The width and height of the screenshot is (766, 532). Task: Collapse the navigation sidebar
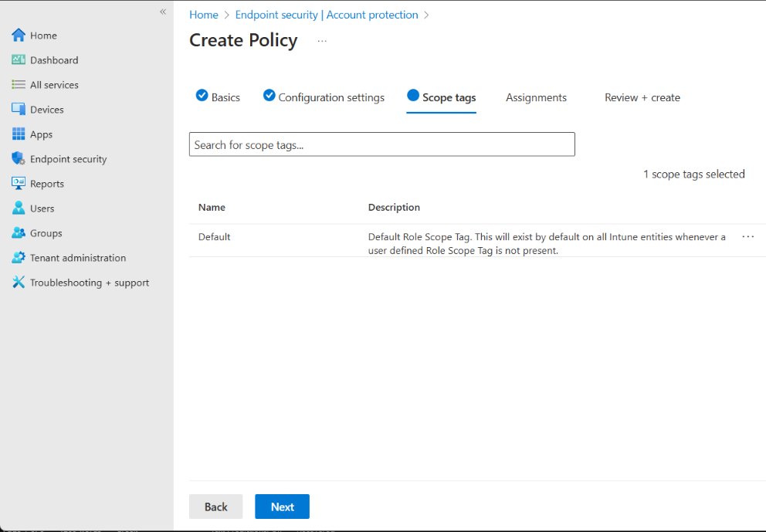tap(163, 12)
